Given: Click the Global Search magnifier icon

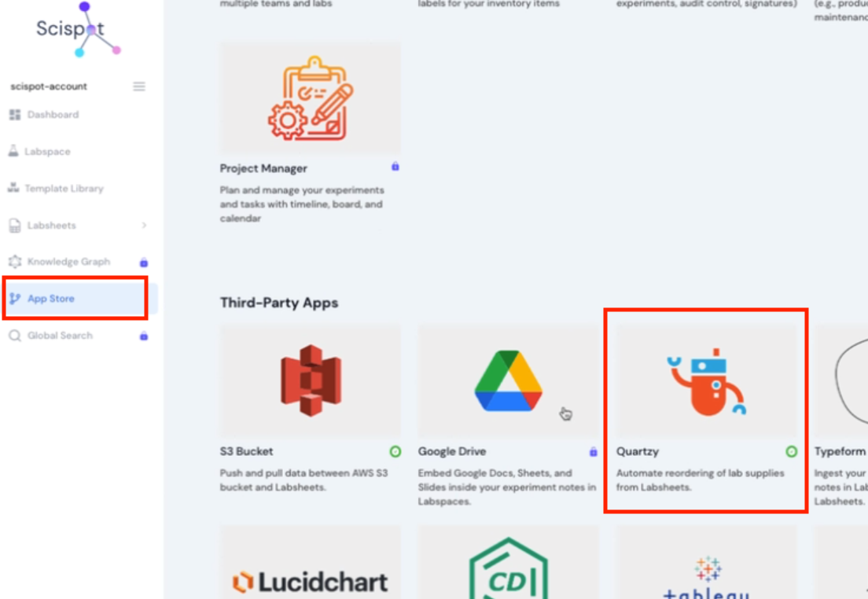Looking at the screenshot, I should tap(15, 336).
